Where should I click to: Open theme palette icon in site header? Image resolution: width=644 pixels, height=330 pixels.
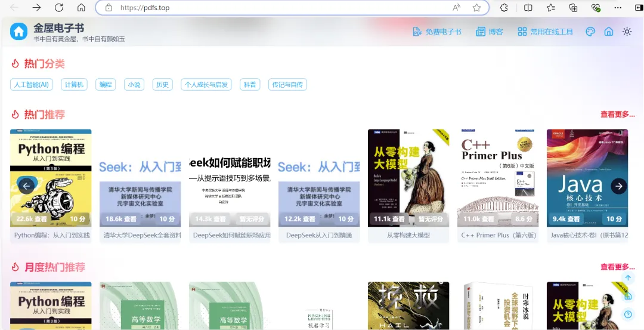(x=590, y=32)
